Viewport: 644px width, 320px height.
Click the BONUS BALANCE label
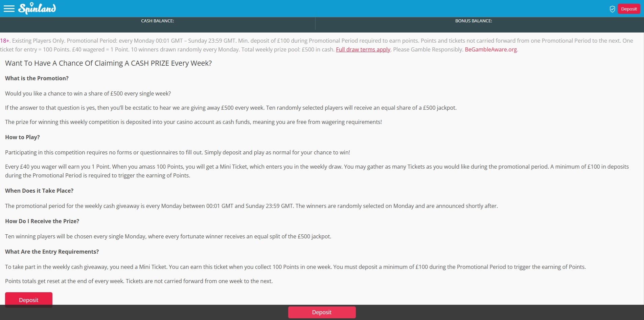473,21
